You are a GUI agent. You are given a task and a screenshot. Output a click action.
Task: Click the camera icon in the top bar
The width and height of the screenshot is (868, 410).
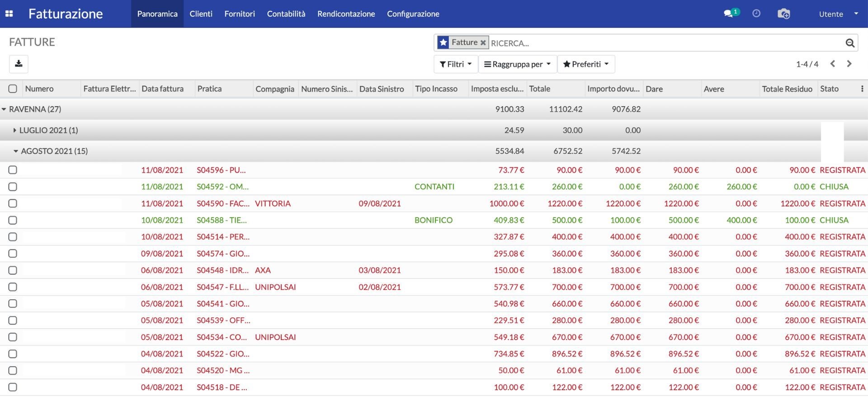pos(784,14)
